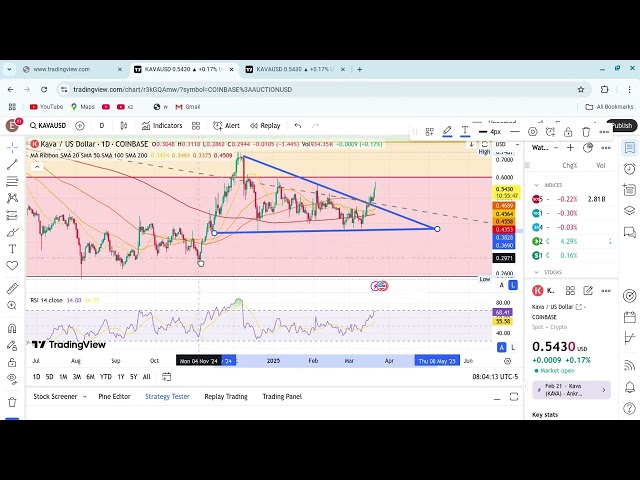Open the Feb 21 Kava news item
Screen dimensions: 640x480
[x=571, y=390]
